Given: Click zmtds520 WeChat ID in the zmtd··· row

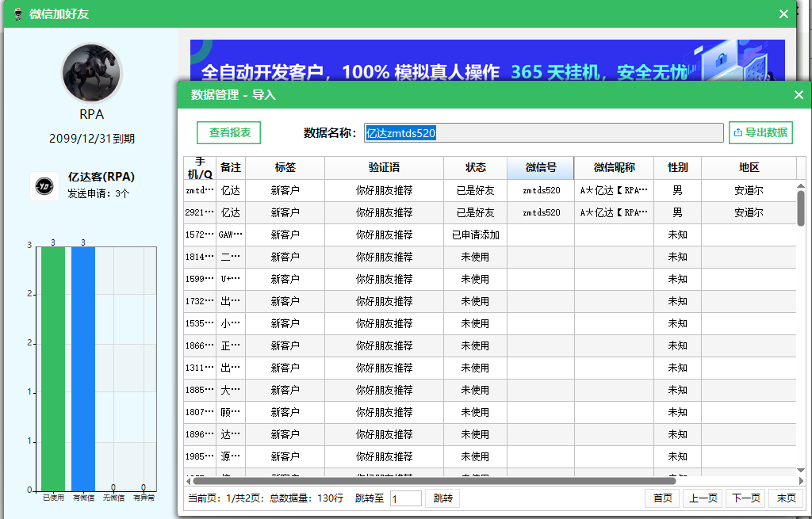Looking at the screenshot, I should (541, 190).
